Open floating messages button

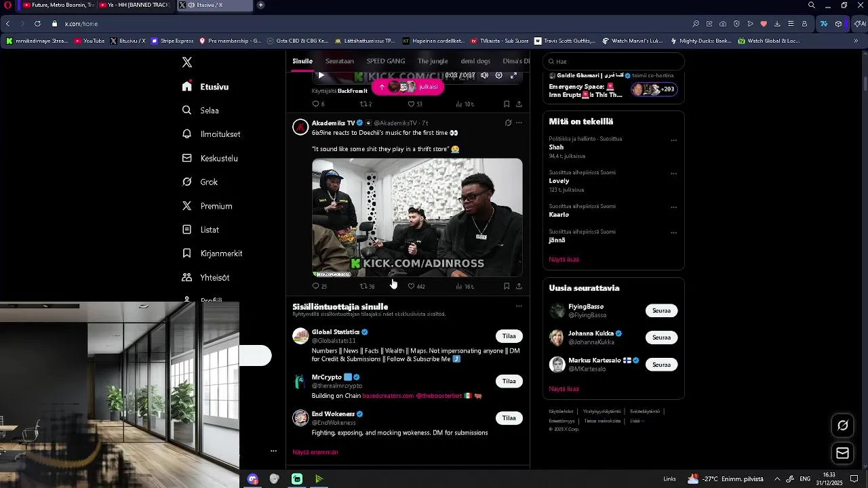843,453
